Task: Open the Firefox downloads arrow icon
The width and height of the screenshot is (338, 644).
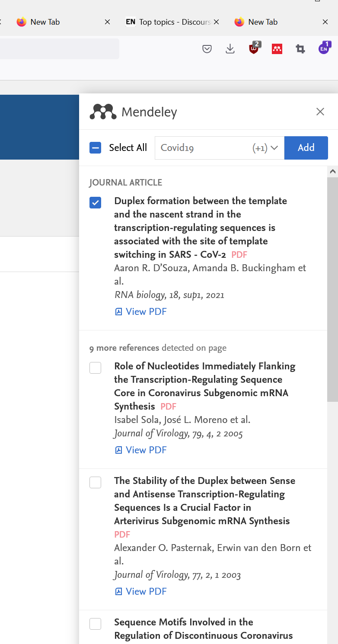Action: [x=230, y=49]
